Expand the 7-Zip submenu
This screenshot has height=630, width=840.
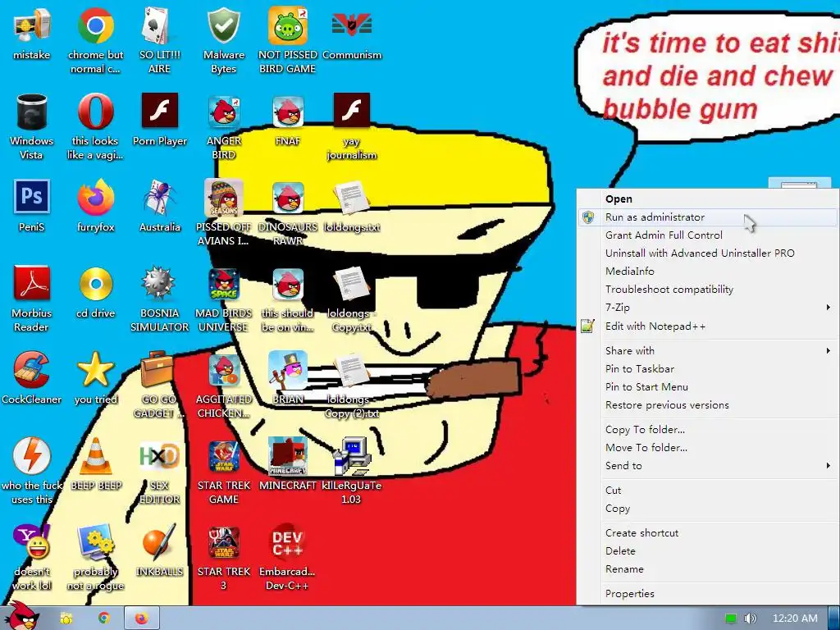[707, 308]
